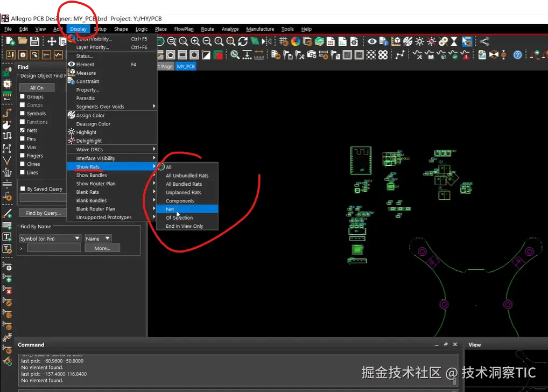The height and width of the screenshot is (392, 548).
Task: Click the add text T icon in left sidebar
Action: point(7,237)
